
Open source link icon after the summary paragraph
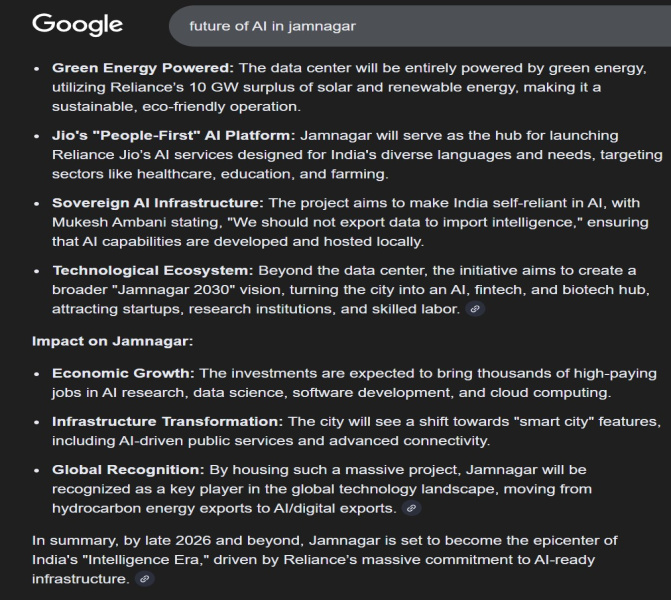(x=146, y=579)
